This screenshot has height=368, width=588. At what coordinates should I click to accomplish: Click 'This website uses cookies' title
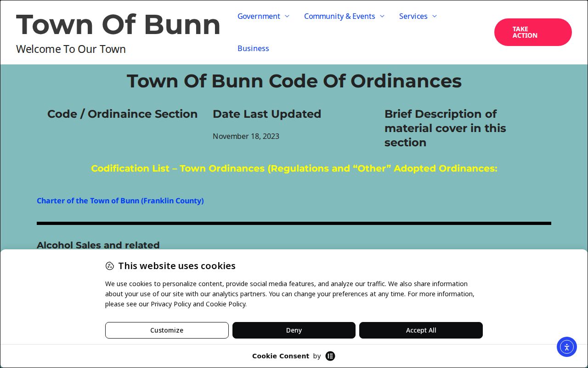point(177,266)
